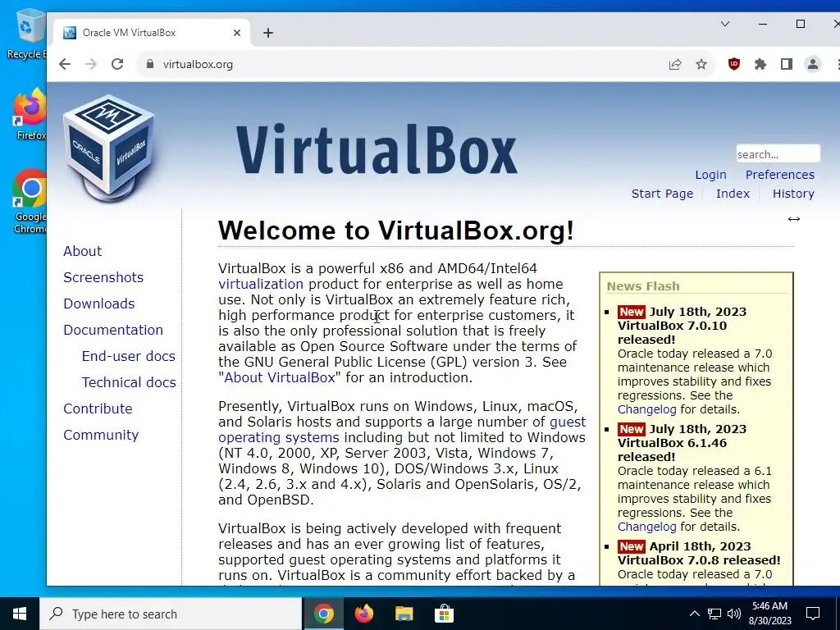
Task: Open About in the sidebar
Action: tap(83, 251)
